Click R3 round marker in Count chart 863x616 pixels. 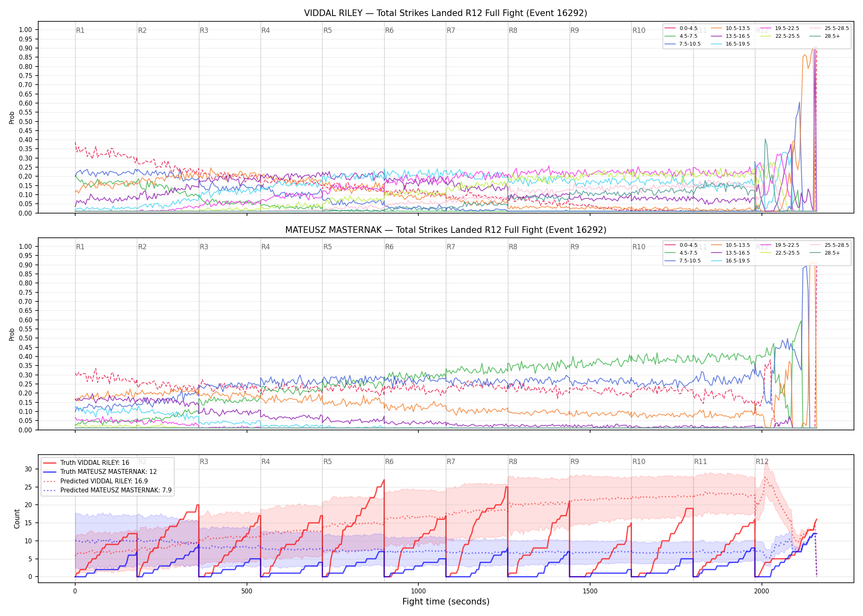[204, 462]
